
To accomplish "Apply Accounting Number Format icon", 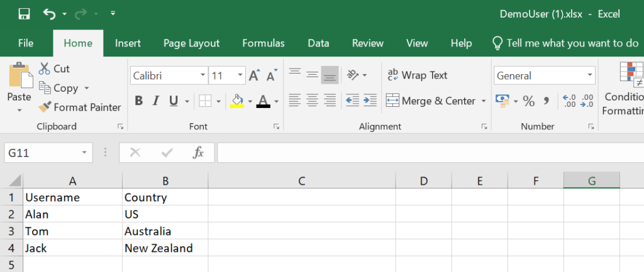I will click(502, 101).
